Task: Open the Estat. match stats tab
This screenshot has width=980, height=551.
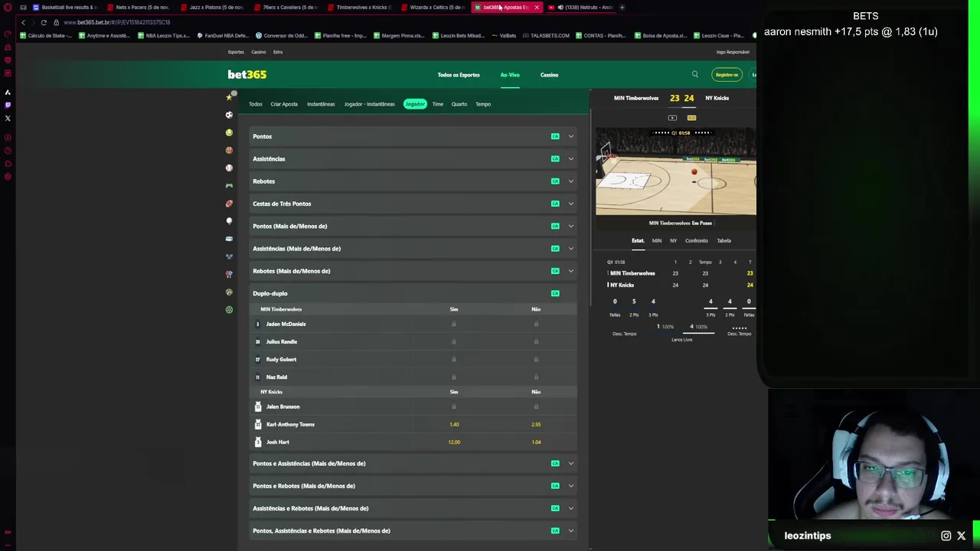Action: 638,240
